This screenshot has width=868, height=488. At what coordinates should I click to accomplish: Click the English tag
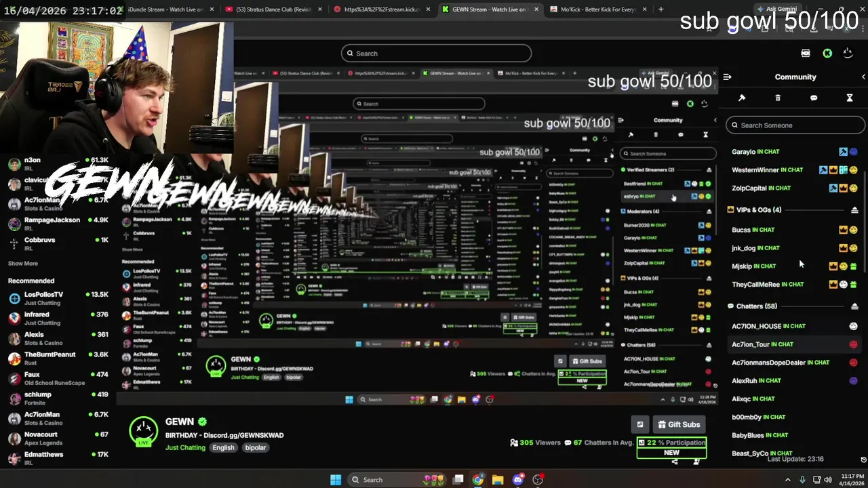(223, 447)
